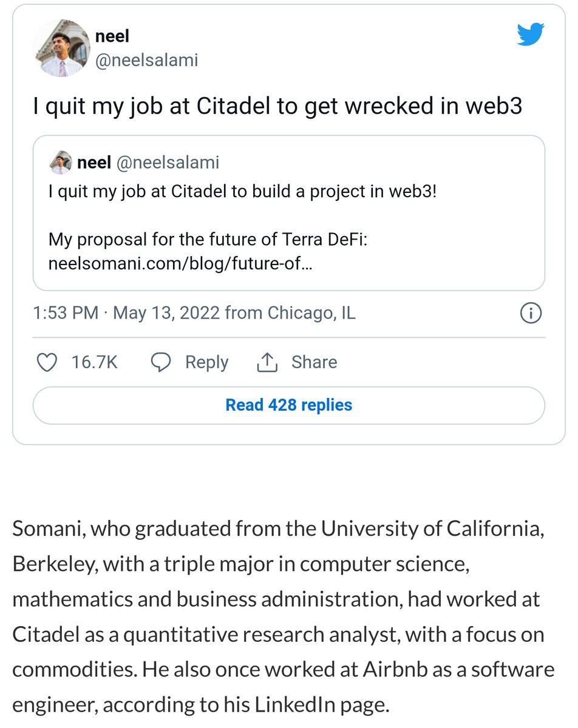Open the @neelsalami handle in header
Viewport: 578px width, 728px height.
(147, 61)
